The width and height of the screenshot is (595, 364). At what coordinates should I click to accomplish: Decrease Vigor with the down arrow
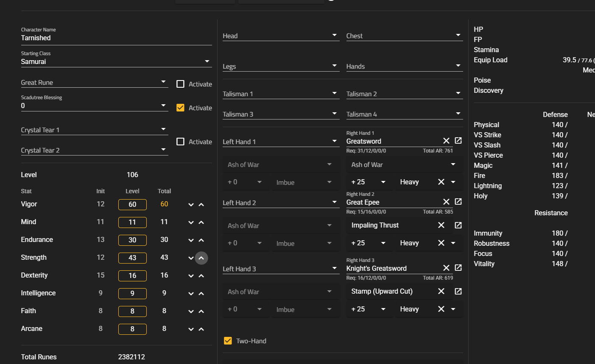point(191,205)
